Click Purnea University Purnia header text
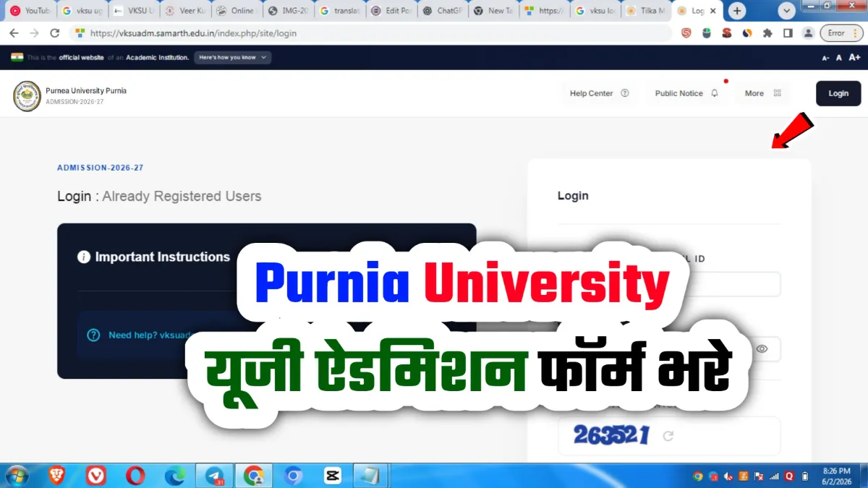The height and width of the screenshot is (488, 868). [x=86, y=90]
